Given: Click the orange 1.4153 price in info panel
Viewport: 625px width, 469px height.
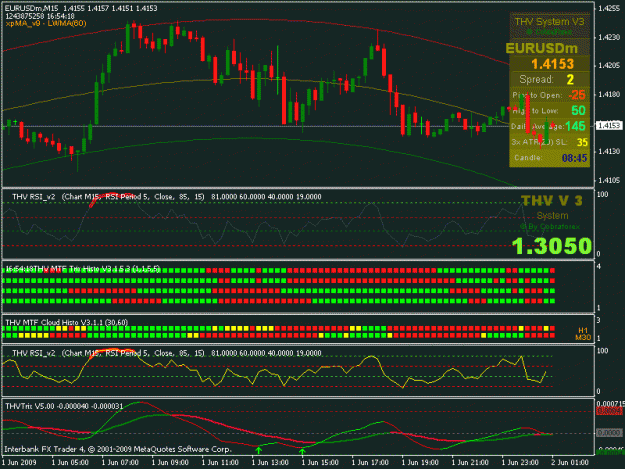Looking at the screenshot, I should (x=552, y=64).
